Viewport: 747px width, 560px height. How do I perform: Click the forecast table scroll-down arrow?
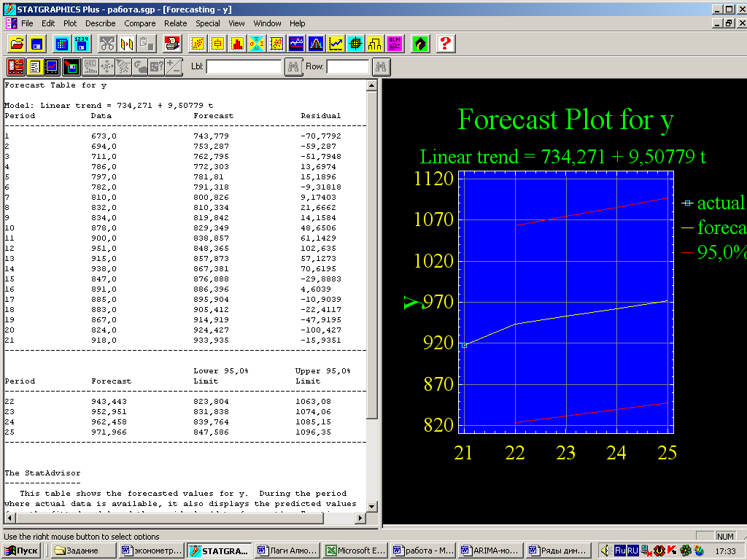pos(372,506)
